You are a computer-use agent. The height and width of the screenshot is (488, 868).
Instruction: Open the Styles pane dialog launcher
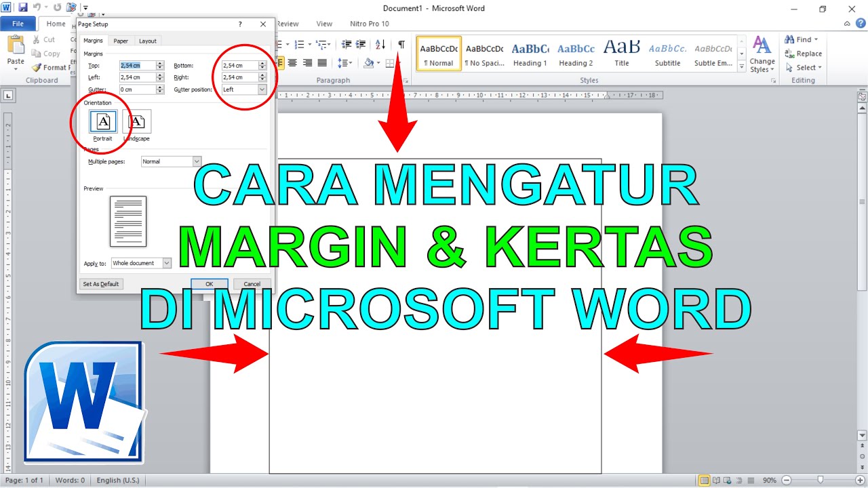[774, 81]
